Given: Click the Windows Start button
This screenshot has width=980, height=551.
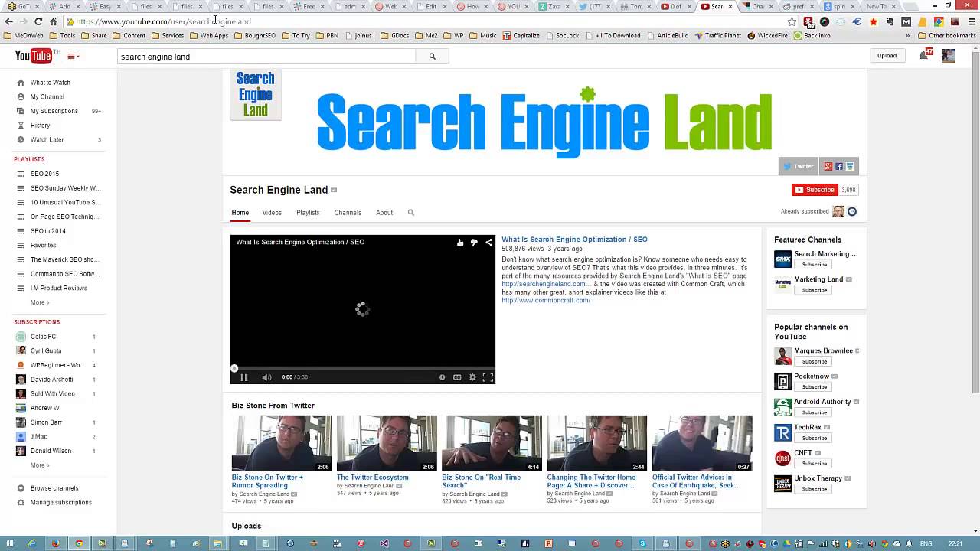Looking at the screenshot, I should (10, 543).
